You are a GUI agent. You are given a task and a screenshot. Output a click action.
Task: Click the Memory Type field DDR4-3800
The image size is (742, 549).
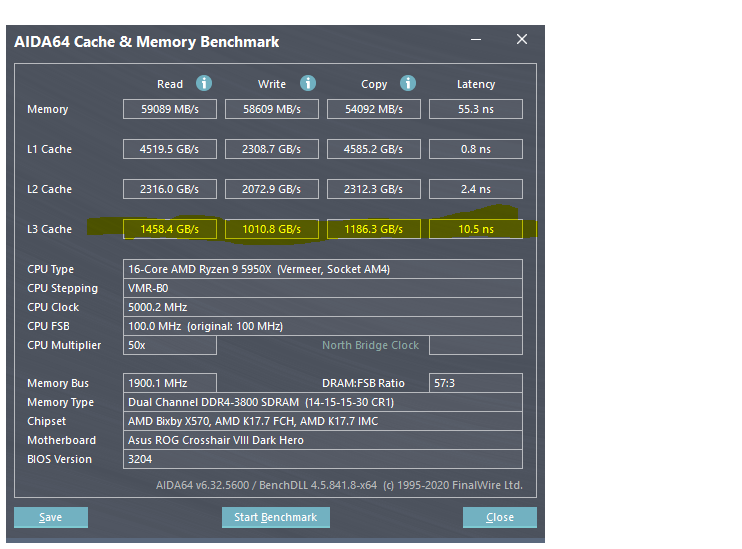323,402
